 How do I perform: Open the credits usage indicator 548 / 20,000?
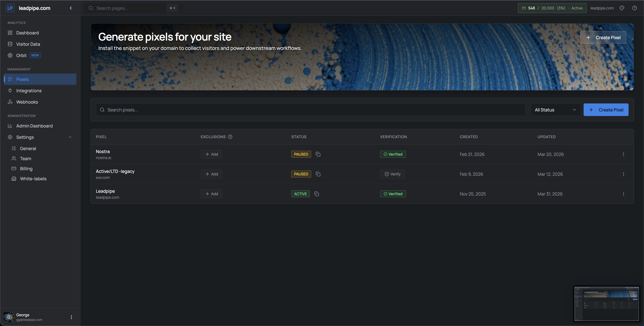point(552,8)
